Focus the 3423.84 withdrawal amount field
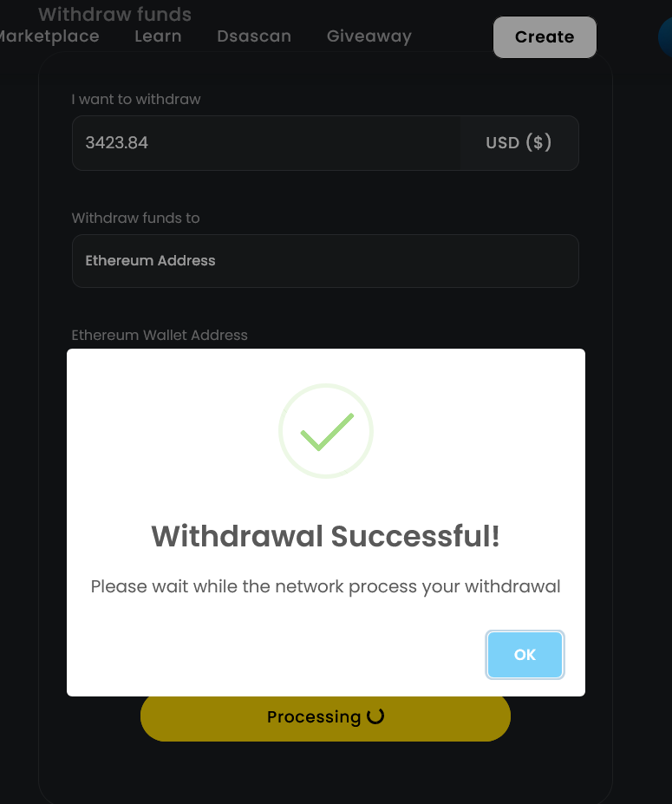This screenshot has height=804, width=672. 266,142
